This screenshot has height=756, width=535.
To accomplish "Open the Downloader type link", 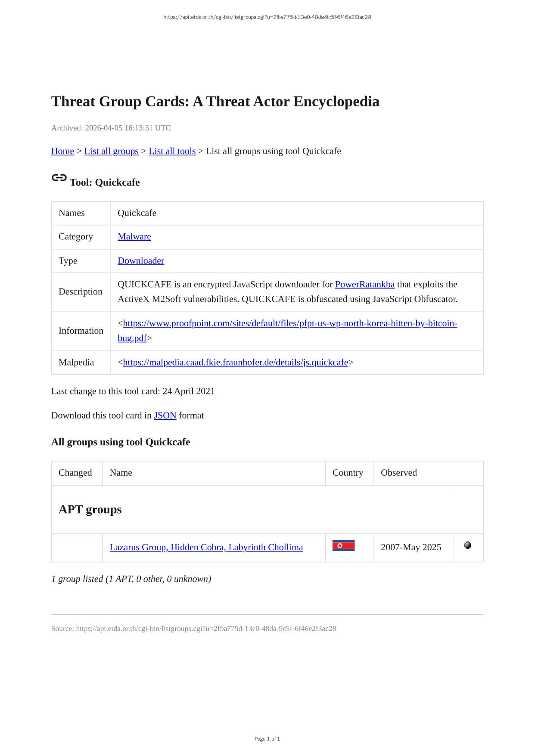I will point(141,261).
